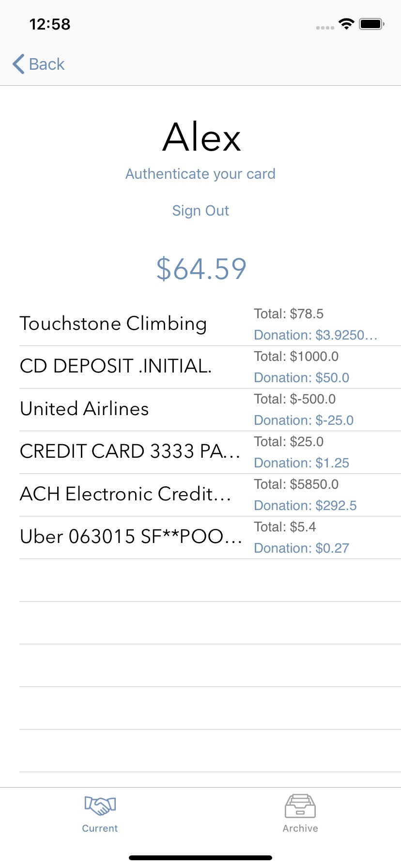Tap the Sign Out link
401x868 pixels.
[200, 210]
